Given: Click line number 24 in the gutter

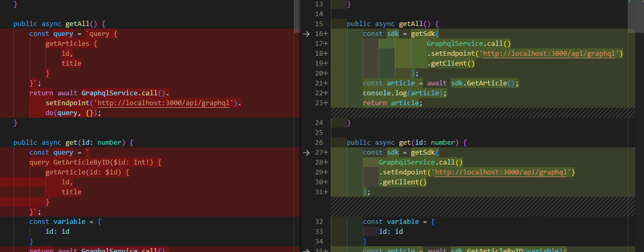Looking at the screenshot, I should point(319,123).
